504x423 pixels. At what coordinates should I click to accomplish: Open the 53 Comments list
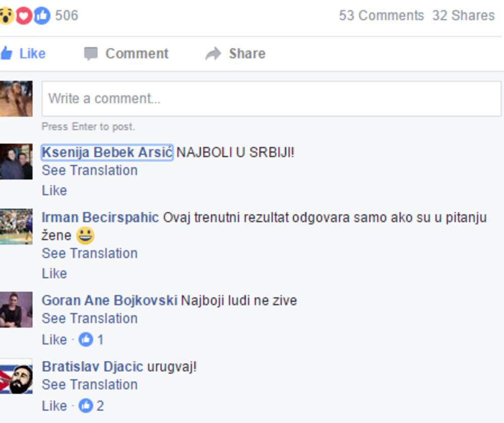coord(382,16)
